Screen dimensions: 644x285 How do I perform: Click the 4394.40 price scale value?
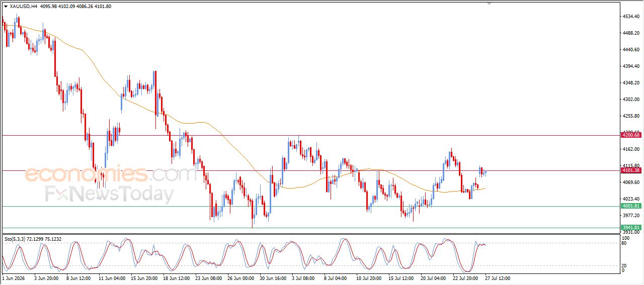pos(631,66)
